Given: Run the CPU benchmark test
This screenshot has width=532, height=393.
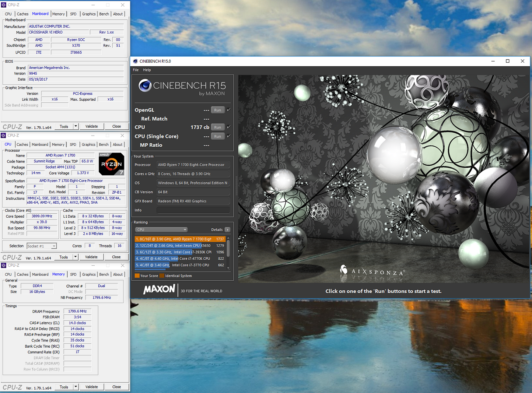Looking at the screenshot, I should point(218,127).
